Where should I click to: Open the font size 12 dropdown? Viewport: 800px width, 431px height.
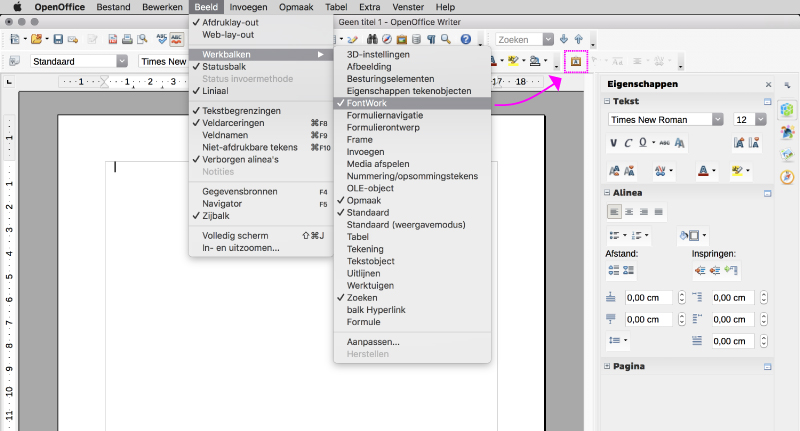761,119
